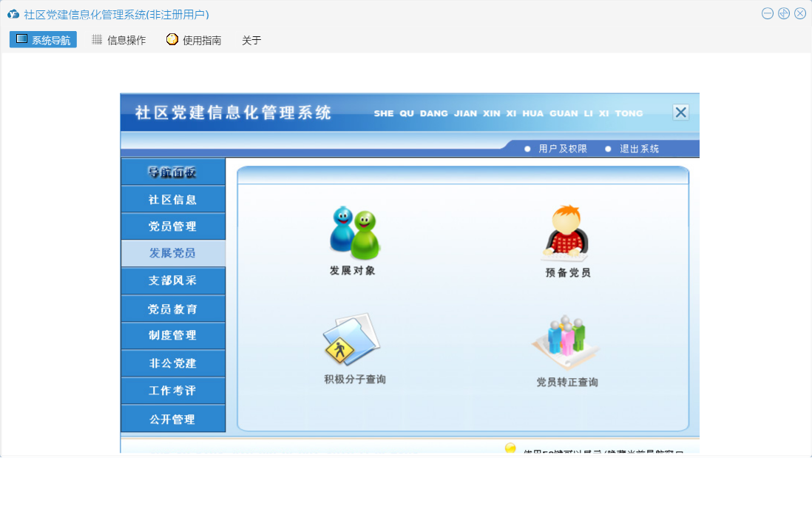Click the monitor icon in 系统导航 tab
Screen dimensions: 812x532
point(21,39)
